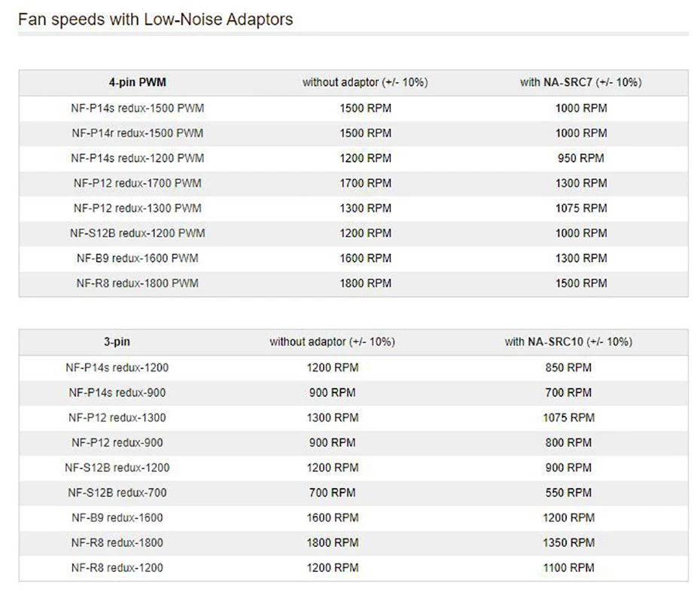This screenshot has width=700, height=592.
Task: Click the "with NA-SRC10" column header
Action: pyautogui.click(x=568, y=342)
